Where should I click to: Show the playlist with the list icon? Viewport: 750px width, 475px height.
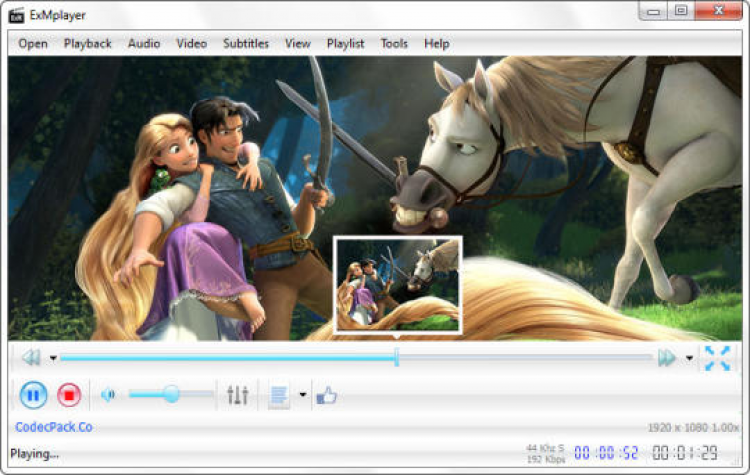point(279,396)
